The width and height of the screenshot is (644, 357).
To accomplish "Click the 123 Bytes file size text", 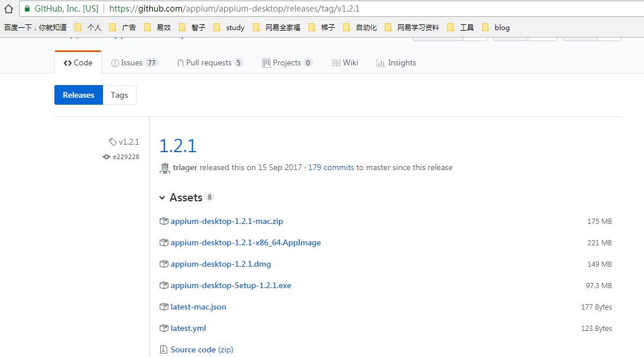I will [597, 328].
